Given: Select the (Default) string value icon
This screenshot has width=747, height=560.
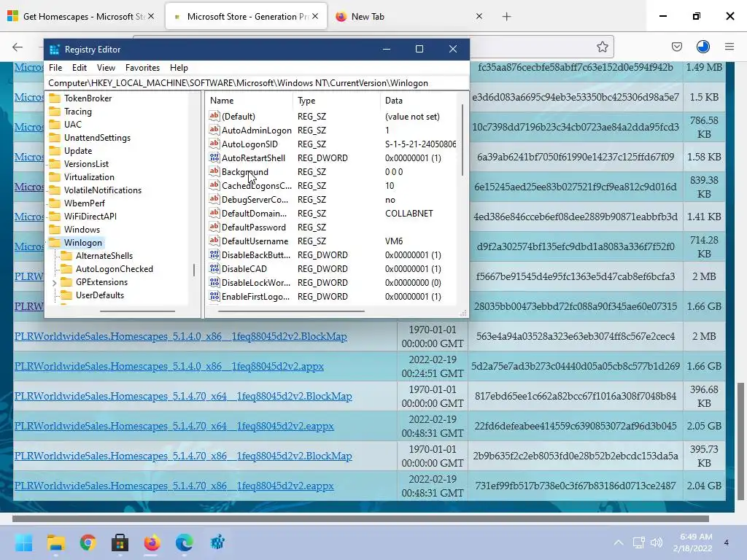Looking at the screenshot, I should point(214,116).
